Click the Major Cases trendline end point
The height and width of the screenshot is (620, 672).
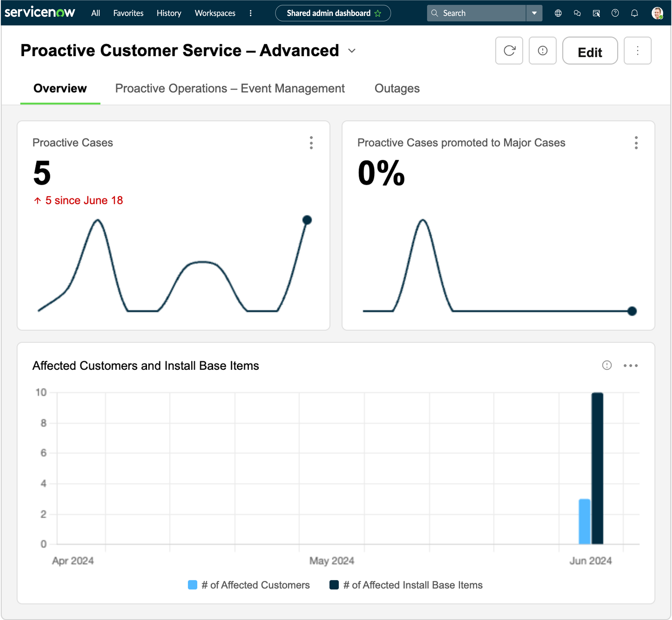point(632,311)
